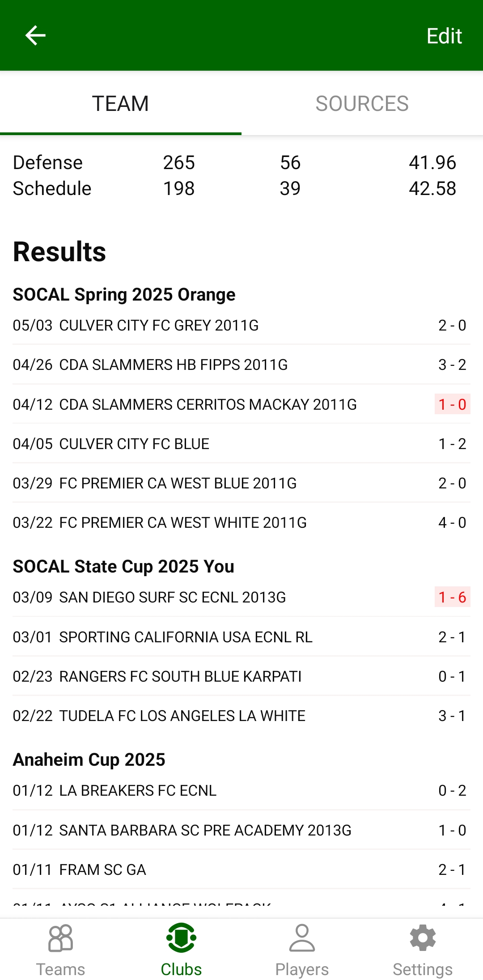483x980 pixels.
Task: Tap the red 1 - 0 score badge
Action: pos(452,404)
